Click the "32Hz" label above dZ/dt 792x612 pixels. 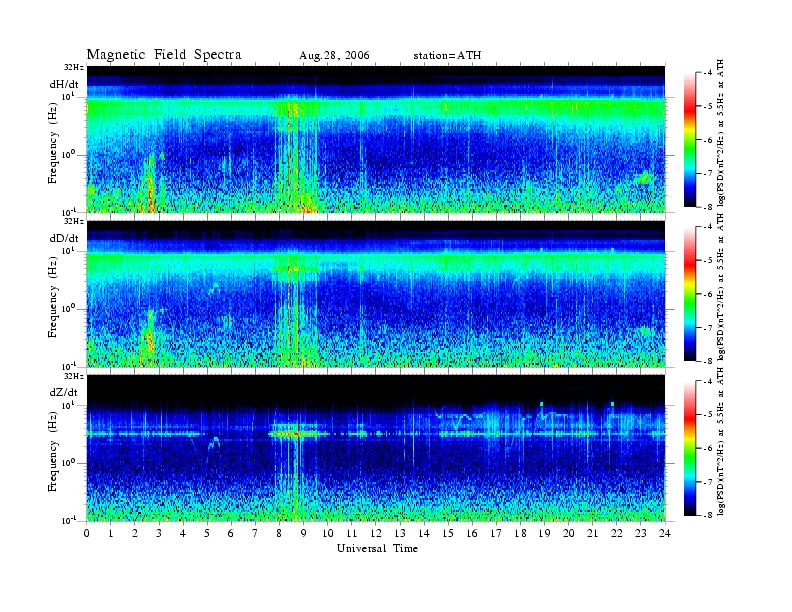(74, 376)
